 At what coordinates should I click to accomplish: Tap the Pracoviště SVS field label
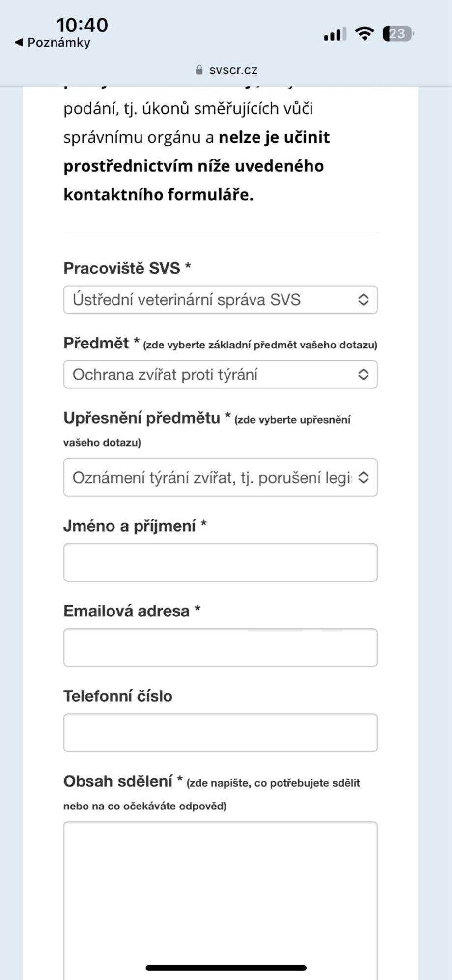point(122,268)
